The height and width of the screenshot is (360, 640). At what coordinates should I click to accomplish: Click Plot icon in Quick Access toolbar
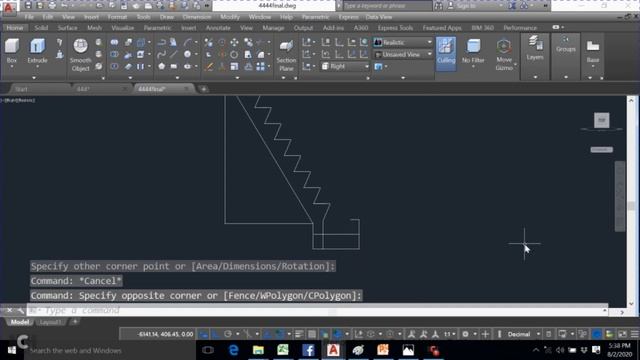click(x=52, y=6)
